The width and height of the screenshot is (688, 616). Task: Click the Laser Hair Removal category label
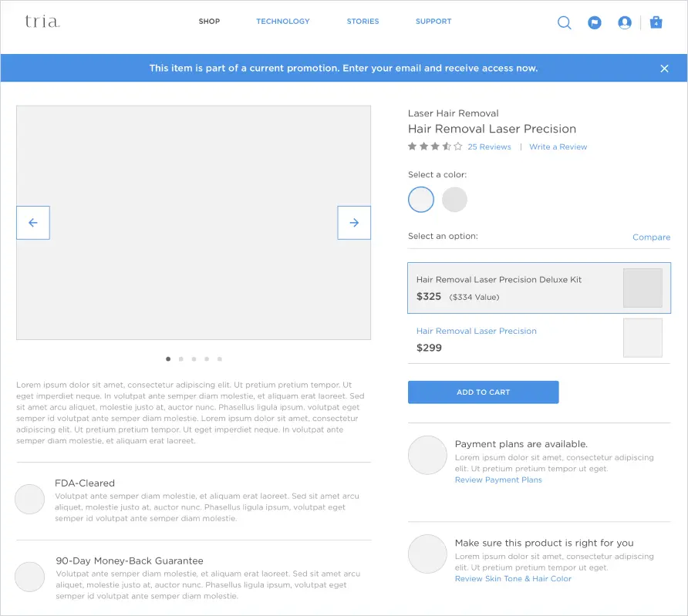point(454,113)
